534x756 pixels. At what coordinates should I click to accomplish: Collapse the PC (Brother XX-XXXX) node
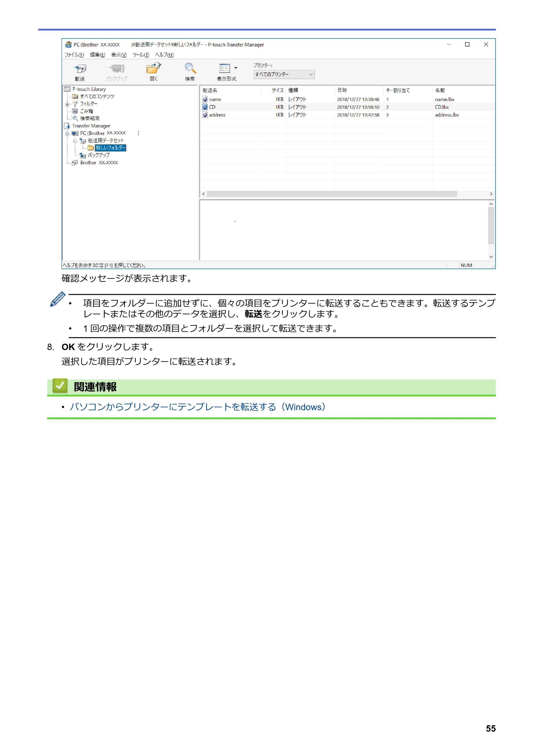pyautogui.click(x=67, y=134)
